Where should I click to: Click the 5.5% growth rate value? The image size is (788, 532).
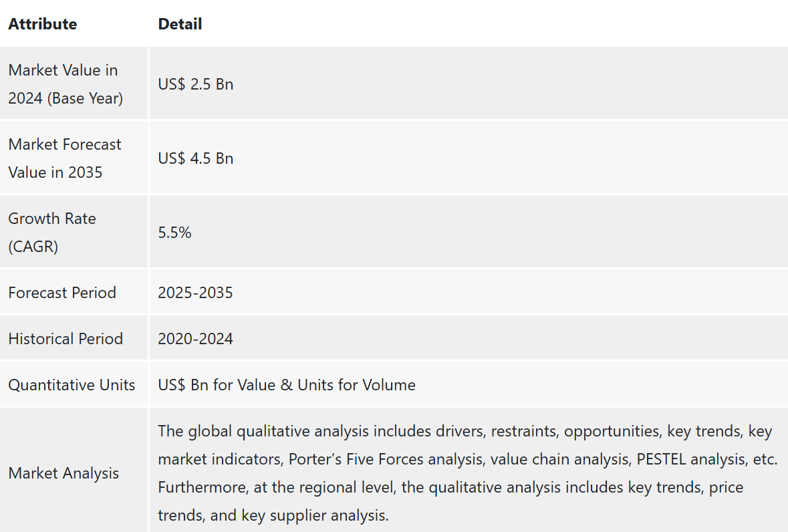pyautogui.click(x=174, y=233)
